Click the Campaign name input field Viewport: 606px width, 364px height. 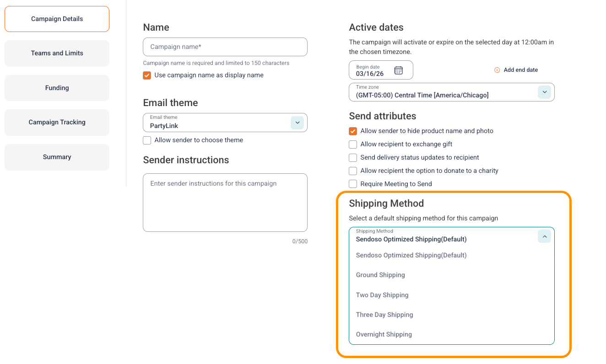pyautogui.click(x=225, y=47)
